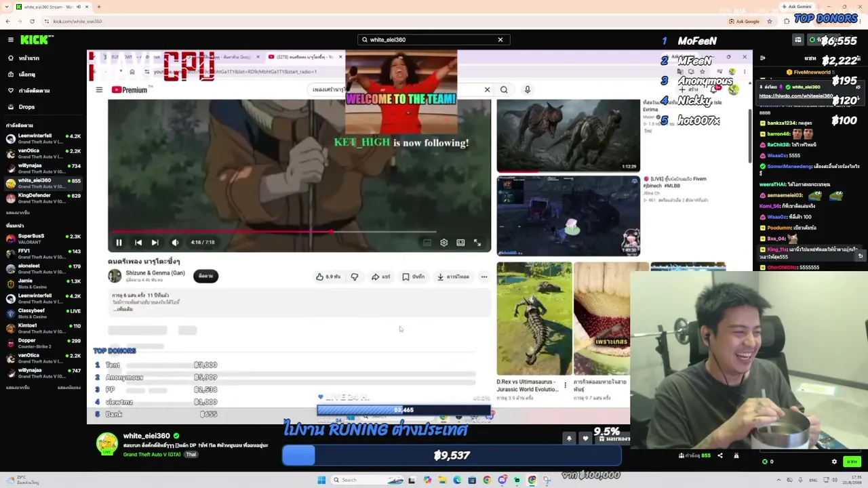Collapse the Kick chat panel

(763, 58)
